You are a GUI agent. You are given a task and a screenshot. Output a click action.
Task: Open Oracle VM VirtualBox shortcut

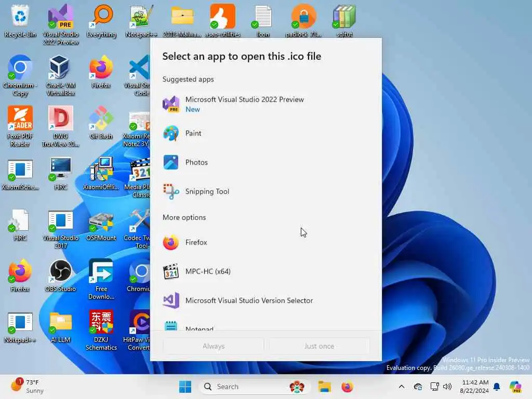(60, 75)
